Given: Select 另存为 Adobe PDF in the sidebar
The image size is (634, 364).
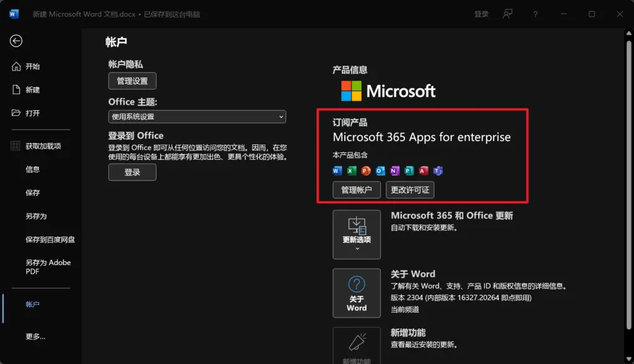Looking at the screenshot, I should [x=48, y=267].
